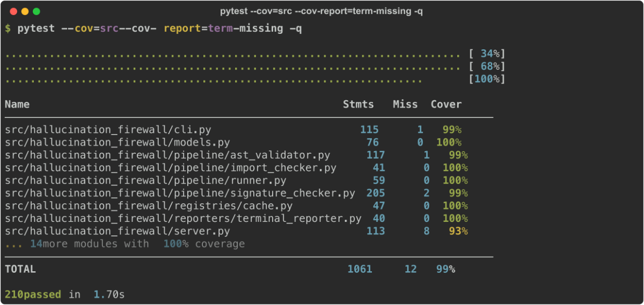Click the green maximize window button
This screenshot has width=644, height=305.
[36, 11]
